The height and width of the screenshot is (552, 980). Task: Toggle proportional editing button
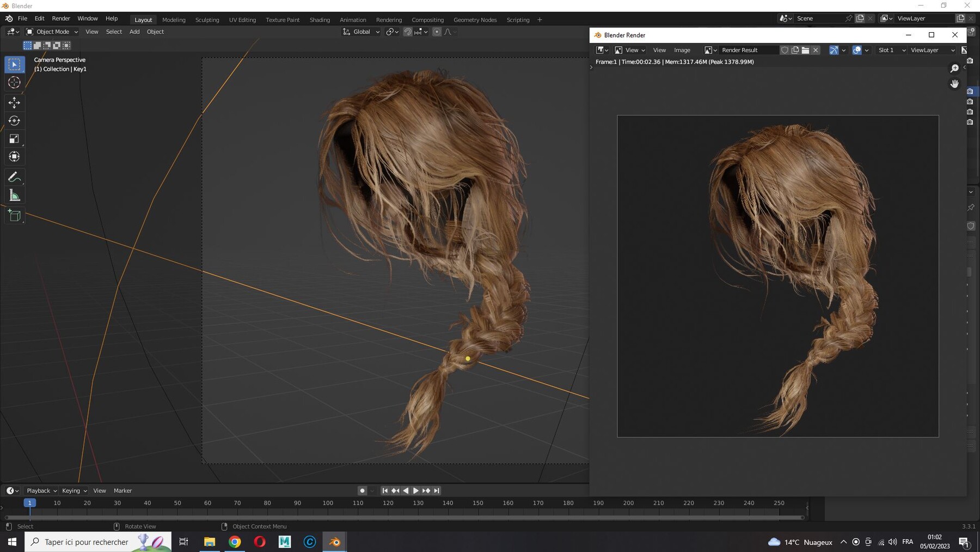coord(437,32)
